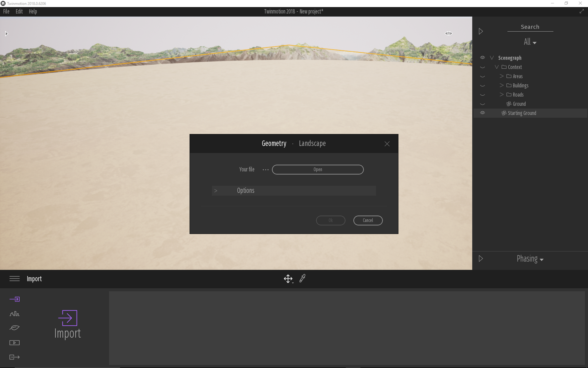Click the Twinmotion title bar app icon

3,3
